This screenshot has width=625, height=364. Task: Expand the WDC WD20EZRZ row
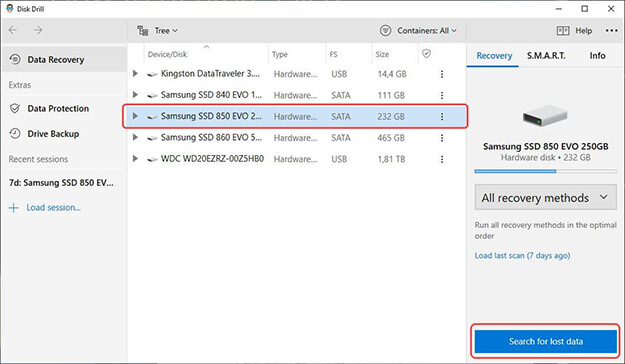pos(135,159)
